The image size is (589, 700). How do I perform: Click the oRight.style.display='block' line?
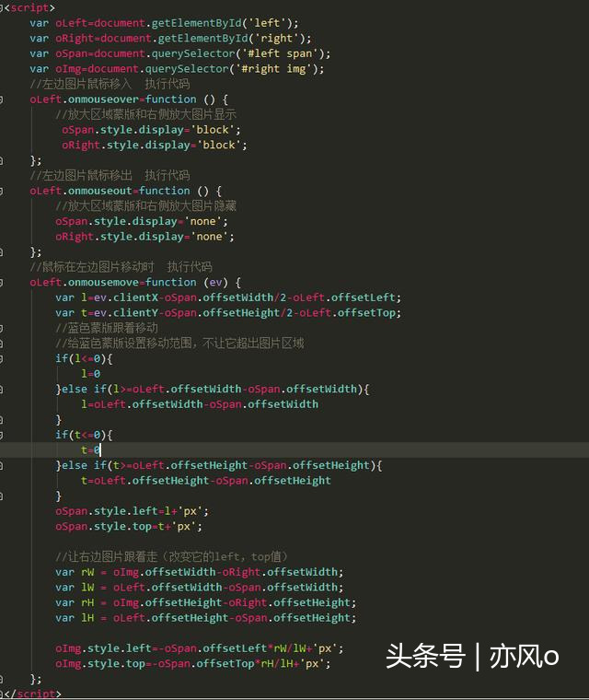click(155, 146)
